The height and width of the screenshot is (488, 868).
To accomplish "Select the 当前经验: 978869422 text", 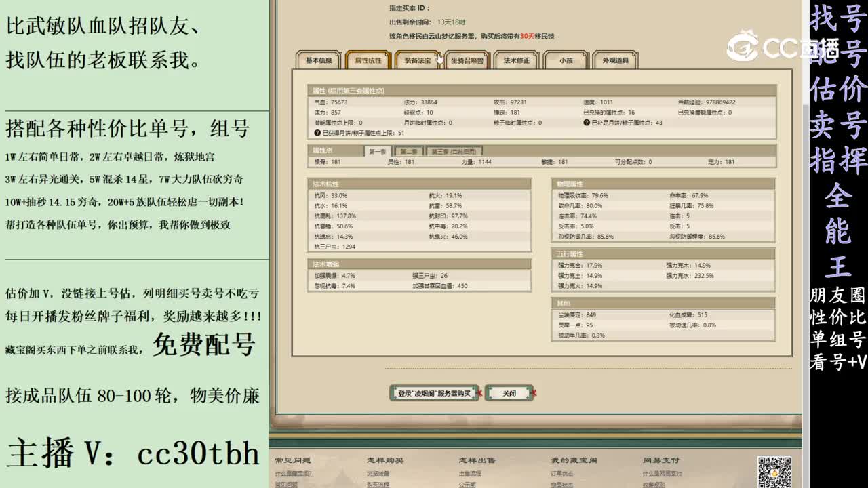I will pyautogui.click(x=707, y=102).
